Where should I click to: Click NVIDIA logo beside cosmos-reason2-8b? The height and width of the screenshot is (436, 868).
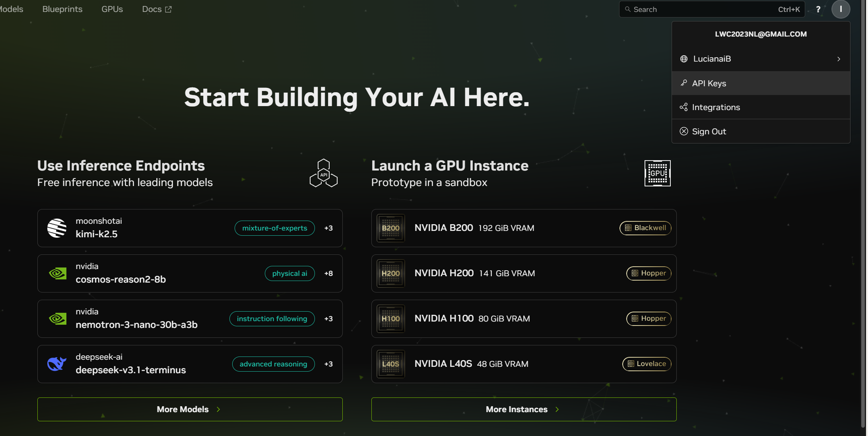coord(58,273)
